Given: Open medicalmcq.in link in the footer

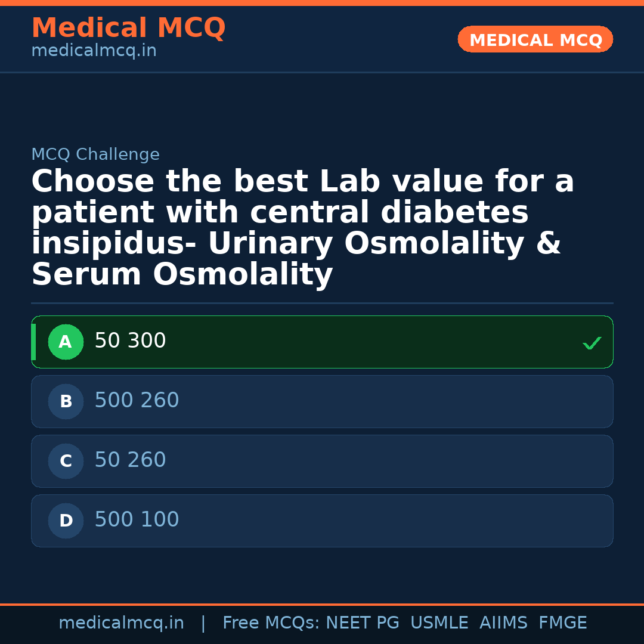Looking at the screenshot, I should click(121, 623).
